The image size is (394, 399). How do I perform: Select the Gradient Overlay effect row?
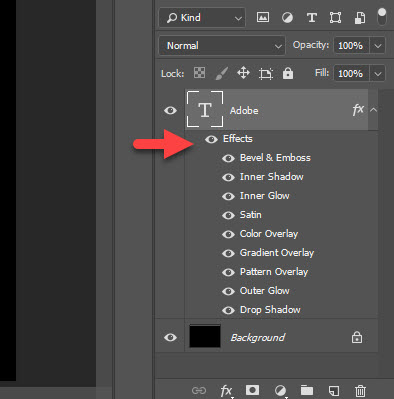pos(277,253)
